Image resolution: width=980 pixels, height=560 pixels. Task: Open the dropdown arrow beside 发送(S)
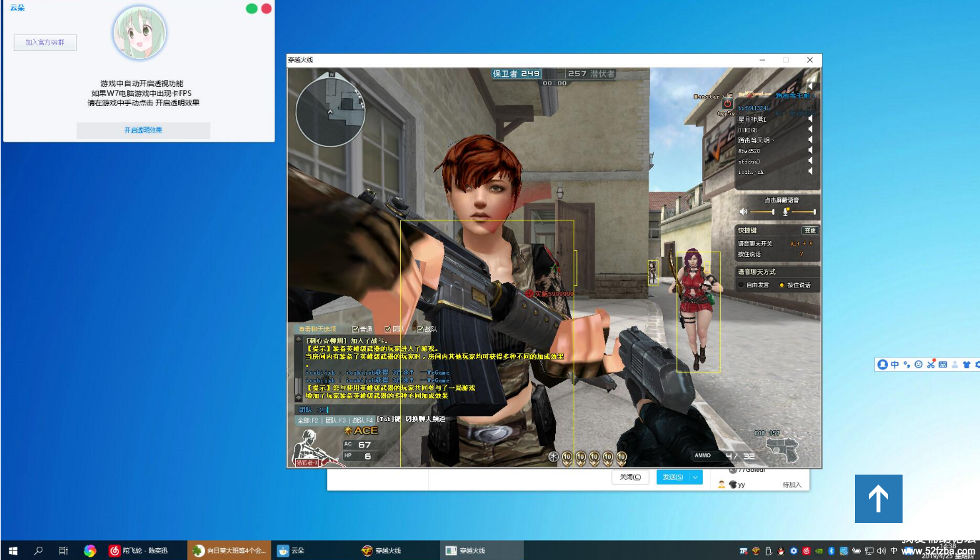[x=695, y=477]
